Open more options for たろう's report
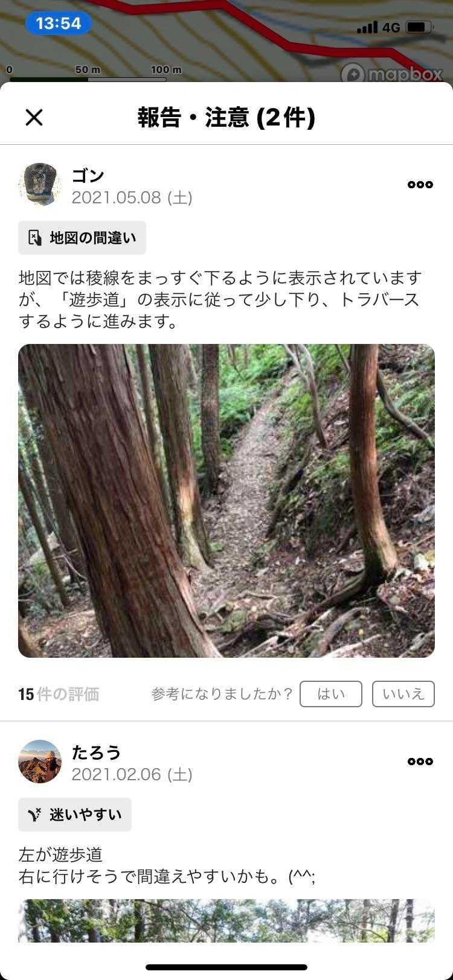Viewport: 453px width, 980px height. click(420, 762)
